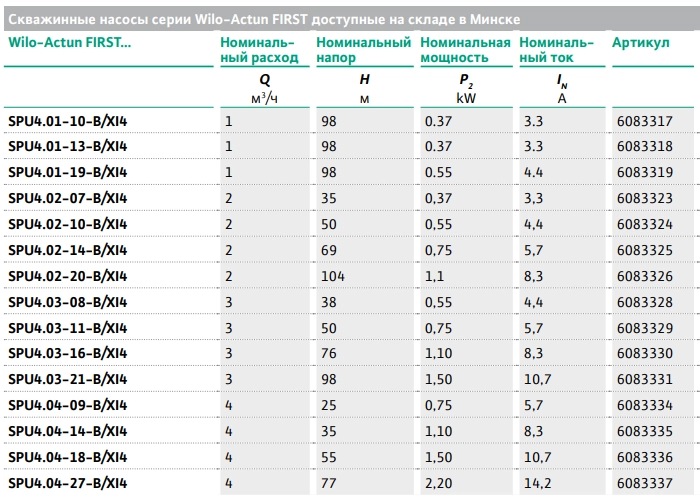Click the SPU4.03-08-B/XI4 model name
Image resolution: width=700 pixels, height=502 pixels.
point(67,302)
